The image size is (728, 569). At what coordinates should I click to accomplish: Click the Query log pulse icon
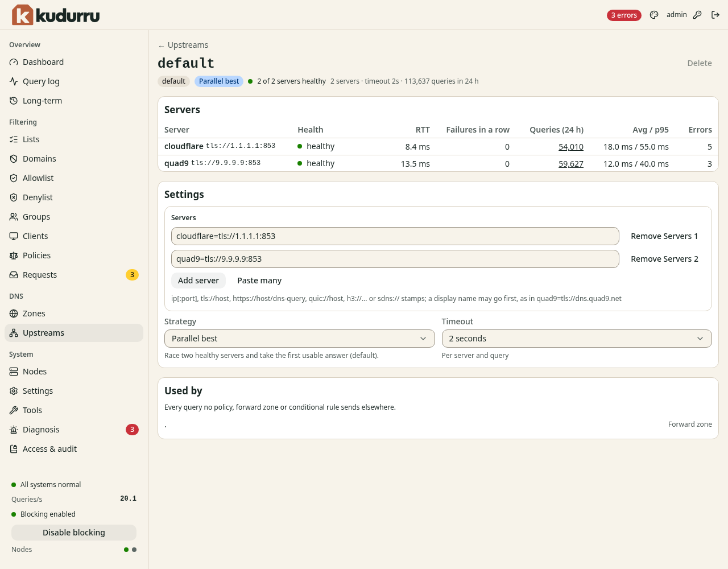[x=14, y=81]
